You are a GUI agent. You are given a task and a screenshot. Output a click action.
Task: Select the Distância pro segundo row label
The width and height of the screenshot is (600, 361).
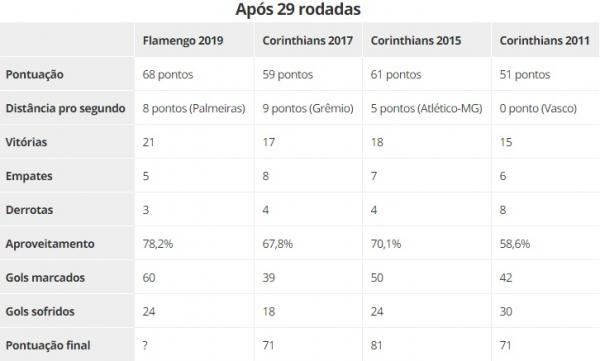(65, 108)
